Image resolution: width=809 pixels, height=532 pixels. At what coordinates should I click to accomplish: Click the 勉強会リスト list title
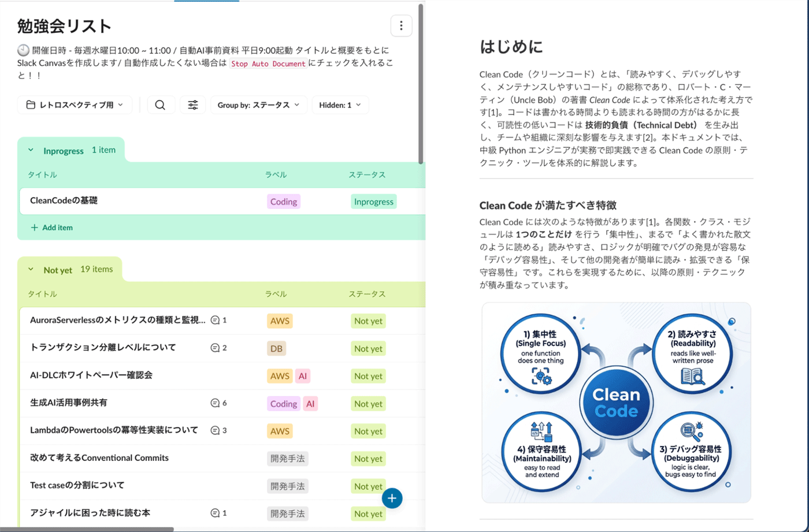(64, 26)
